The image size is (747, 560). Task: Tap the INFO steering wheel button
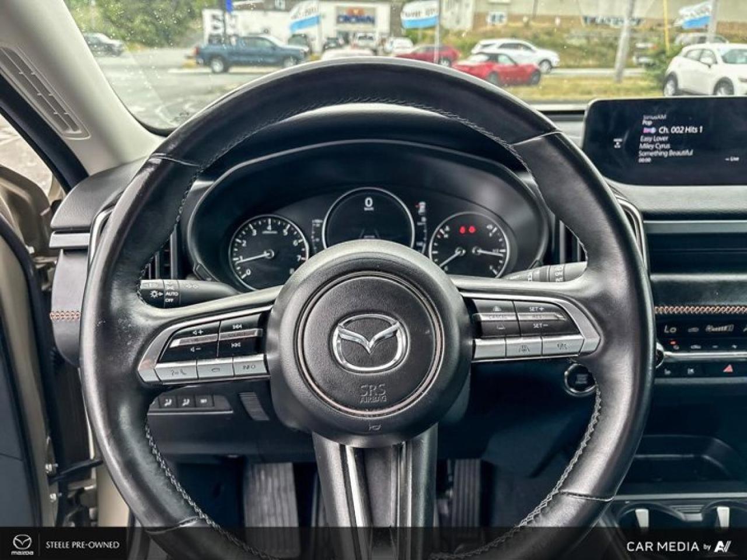point(249,366)
